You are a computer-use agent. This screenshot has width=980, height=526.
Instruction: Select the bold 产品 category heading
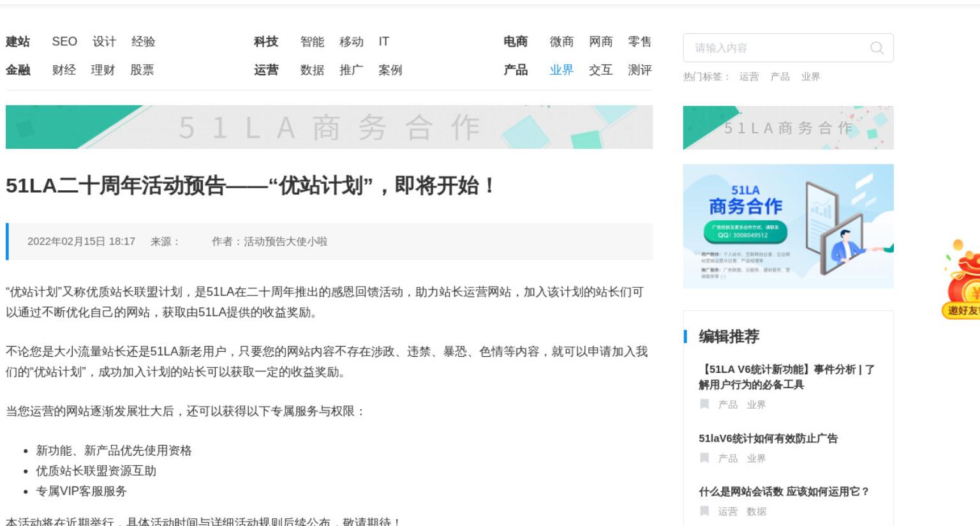(516, 70)
